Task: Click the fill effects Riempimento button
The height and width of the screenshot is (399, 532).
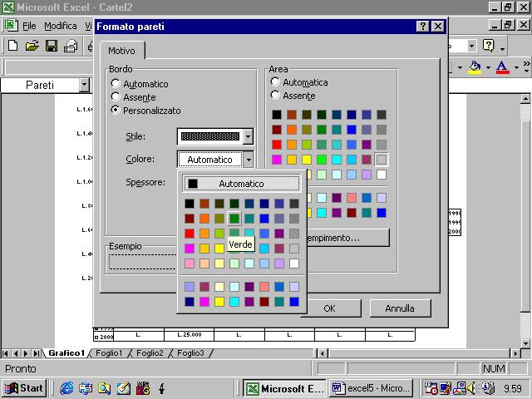Action: click(347, 238)
